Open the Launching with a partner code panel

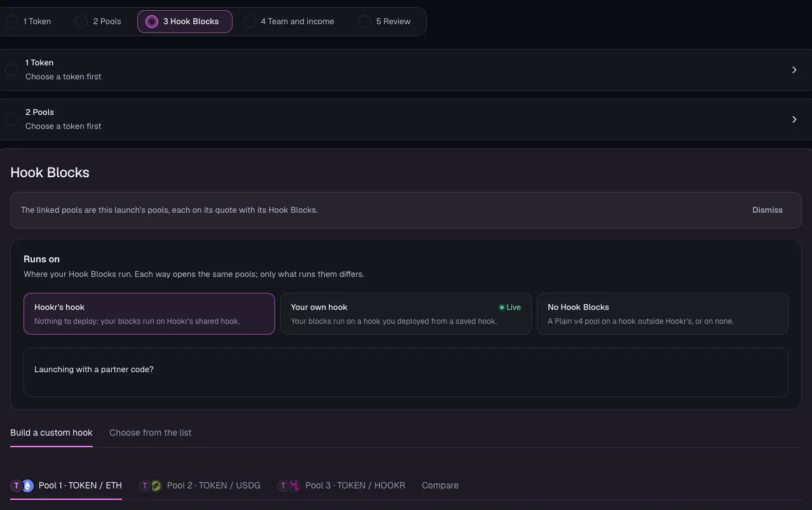(x=406, y=372)
